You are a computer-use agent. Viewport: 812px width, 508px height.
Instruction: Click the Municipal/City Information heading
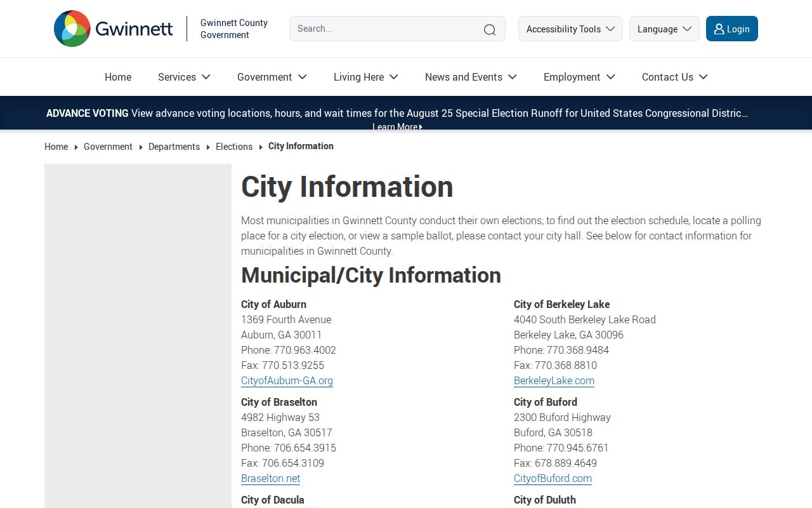pyautogui.click(x=371, y=275)
